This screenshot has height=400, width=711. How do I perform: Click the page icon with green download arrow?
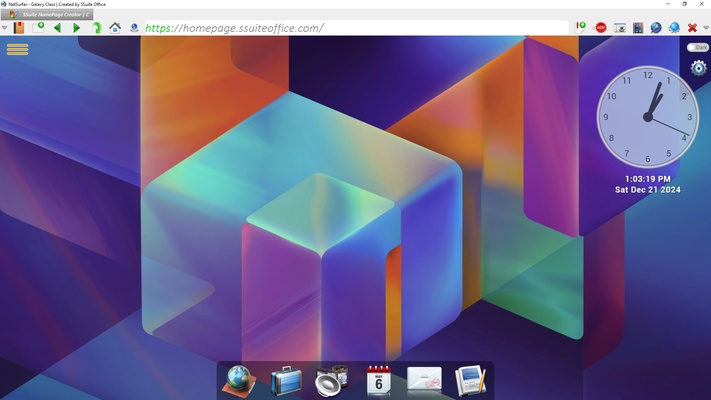coord(580,27)
